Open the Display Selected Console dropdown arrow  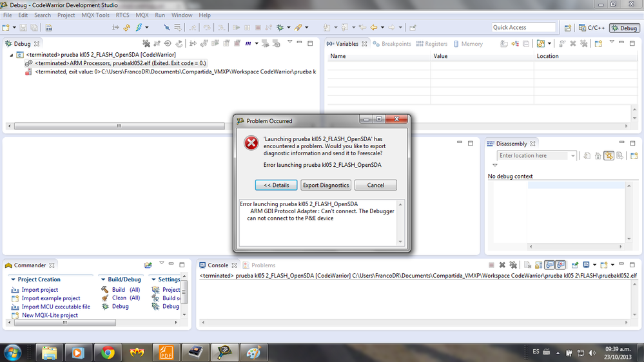pyautogui.click(x=594, y=265)
